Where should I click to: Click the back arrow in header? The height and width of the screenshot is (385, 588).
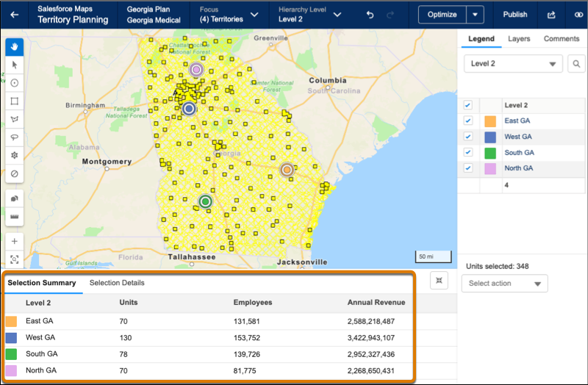pyautogui.click(x=14, y=15)
